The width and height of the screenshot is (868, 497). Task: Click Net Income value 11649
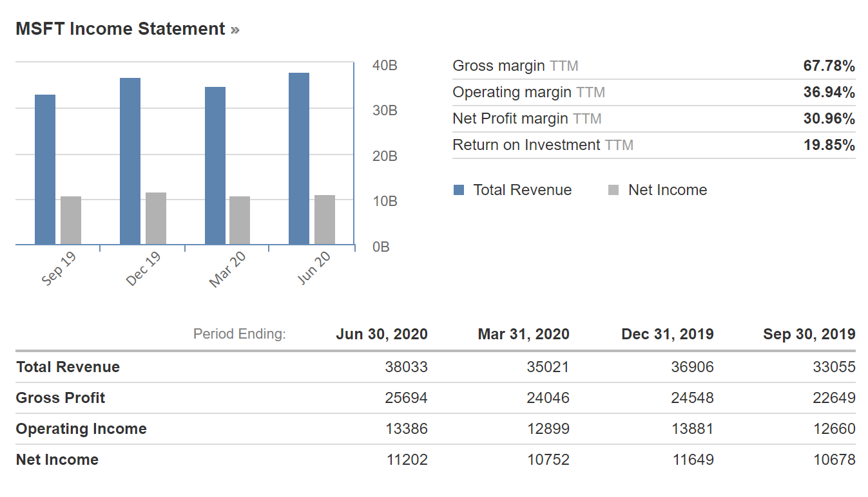click(x=693, y=460)
